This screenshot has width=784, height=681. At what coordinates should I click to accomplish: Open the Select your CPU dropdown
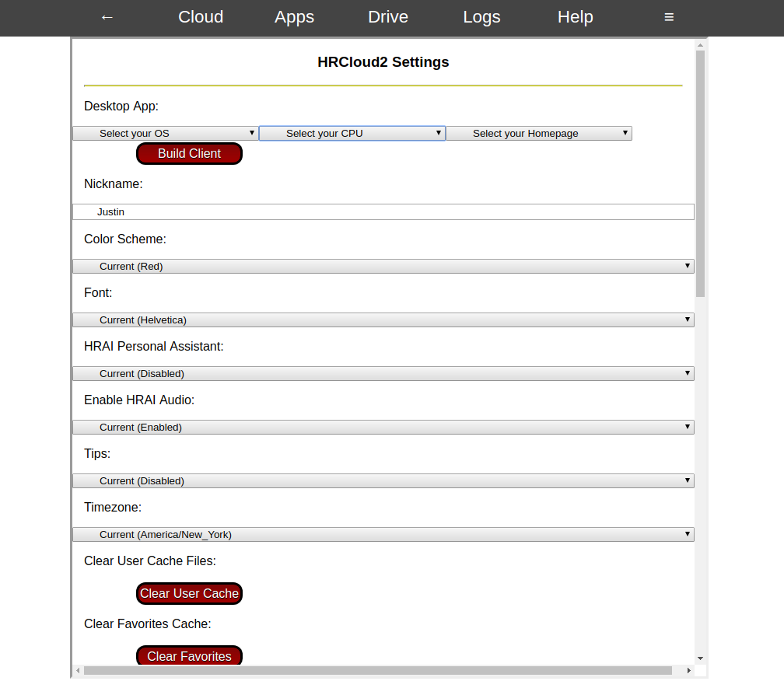tap(352, 133)
